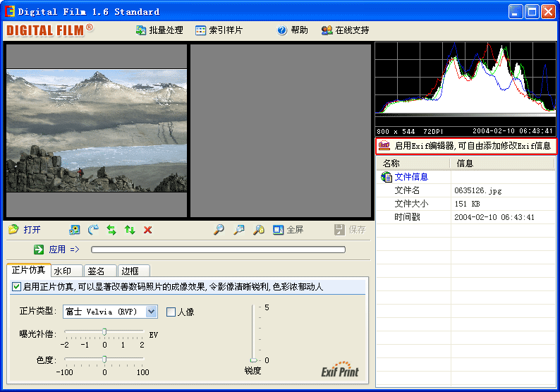Click the 应用 => apply text
This screenshot has width=560, height=392.
(x=64, y=250)
